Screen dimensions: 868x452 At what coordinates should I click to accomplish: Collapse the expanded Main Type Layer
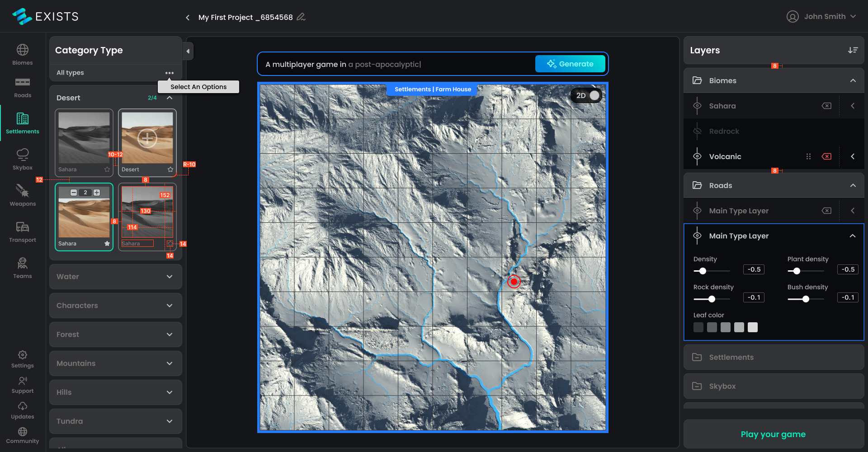[853, 236]
